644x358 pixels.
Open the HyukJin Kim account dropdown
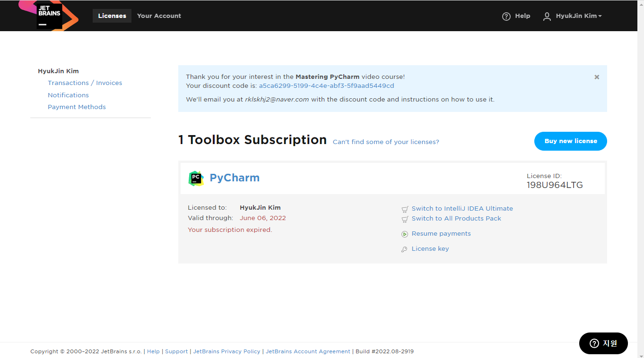tap(579, 16)
